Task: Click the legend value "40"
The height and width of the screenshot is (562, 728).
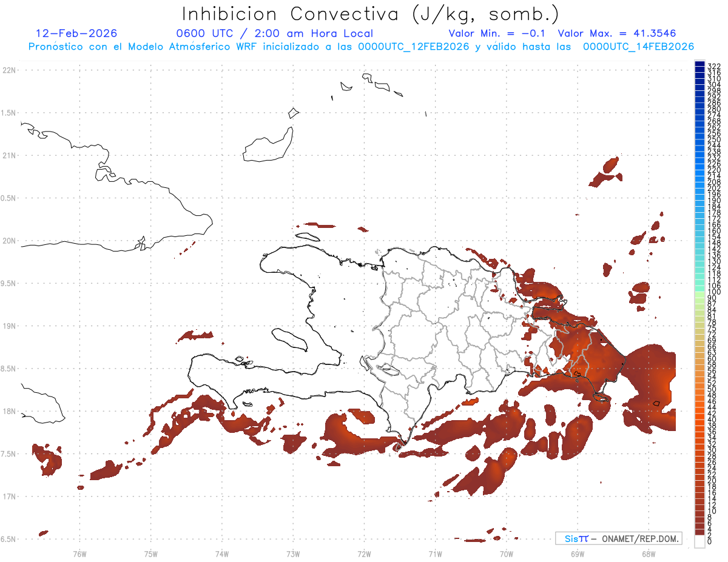Action: 712,420
